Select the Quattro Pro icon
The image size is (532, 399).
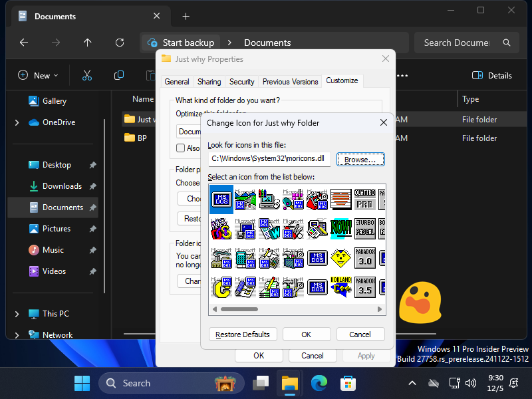364,199
